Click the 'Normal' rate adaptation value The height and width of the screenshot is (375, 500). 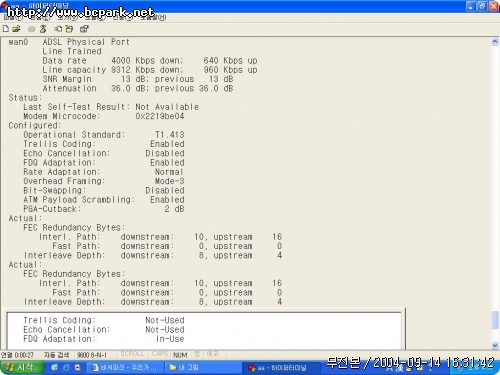pos(169,172)
